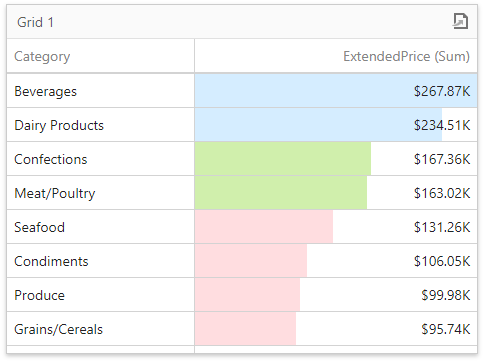
Task: Click the pink Seafood bar
Action: click(264, 227)
